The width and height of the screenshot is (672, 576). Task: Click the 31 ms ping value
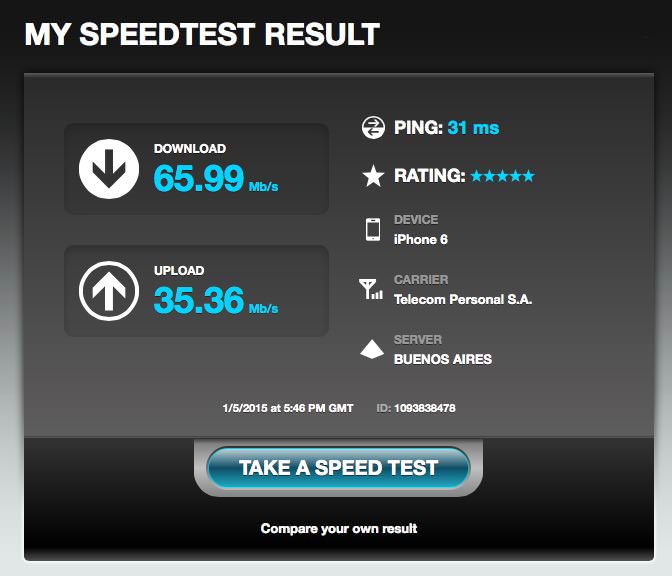coord(473,128)
